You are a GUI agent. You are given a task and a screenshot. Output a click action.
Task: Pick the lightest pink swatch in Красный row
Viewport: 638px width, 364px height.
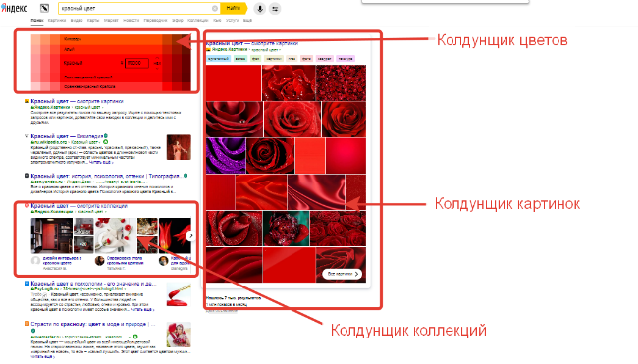tap(35, 63)
